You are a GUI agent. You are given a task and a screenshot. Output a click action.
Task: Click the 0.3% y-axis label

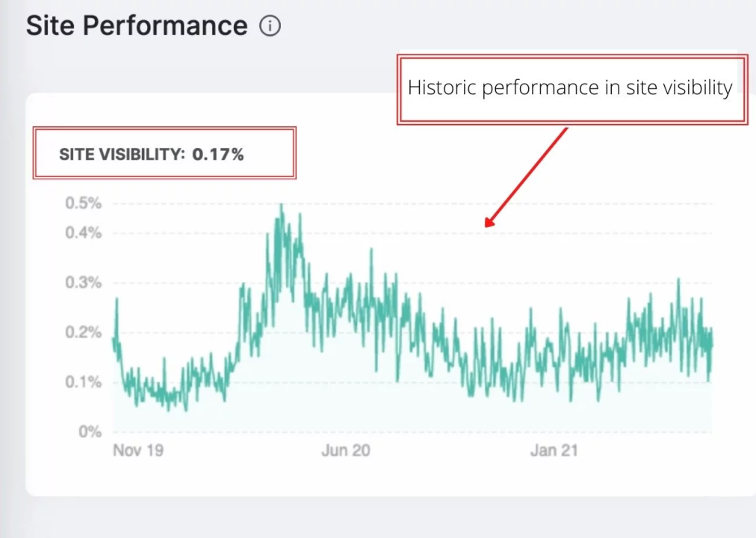[84, 282]
